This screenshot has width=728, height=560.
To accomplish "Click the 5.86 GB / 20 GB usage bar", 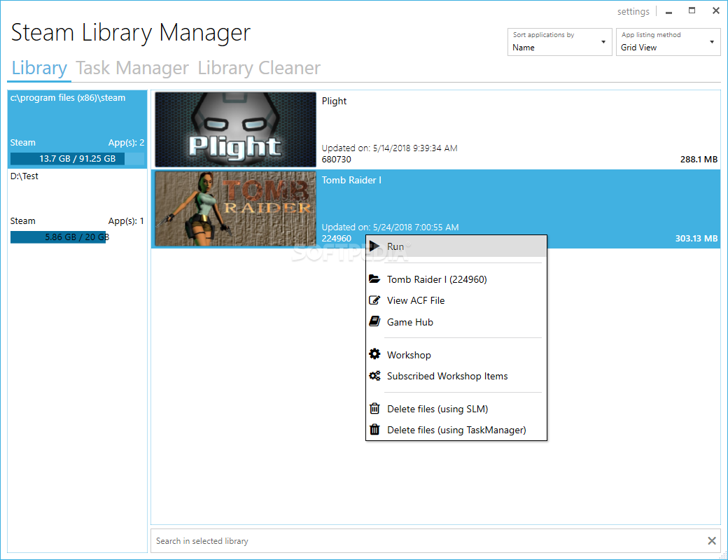I will click(x=77, y=237).
